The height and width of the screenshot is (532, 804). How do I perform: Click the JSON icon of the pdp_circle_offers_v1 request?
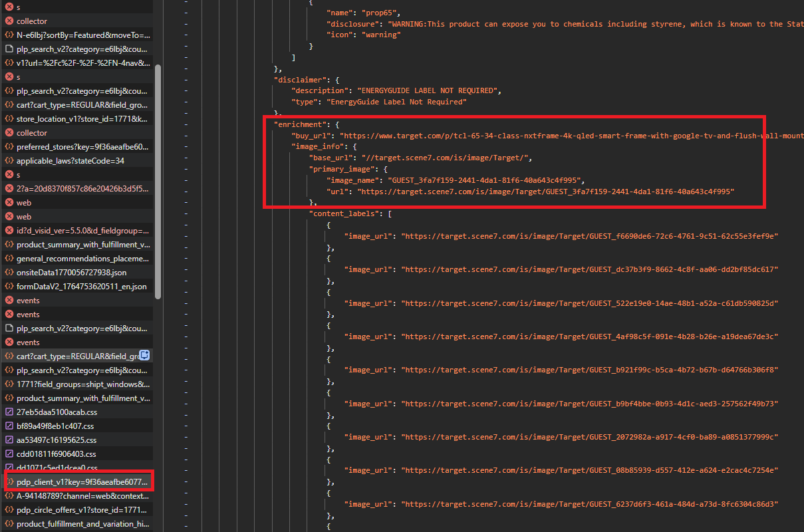9,510
